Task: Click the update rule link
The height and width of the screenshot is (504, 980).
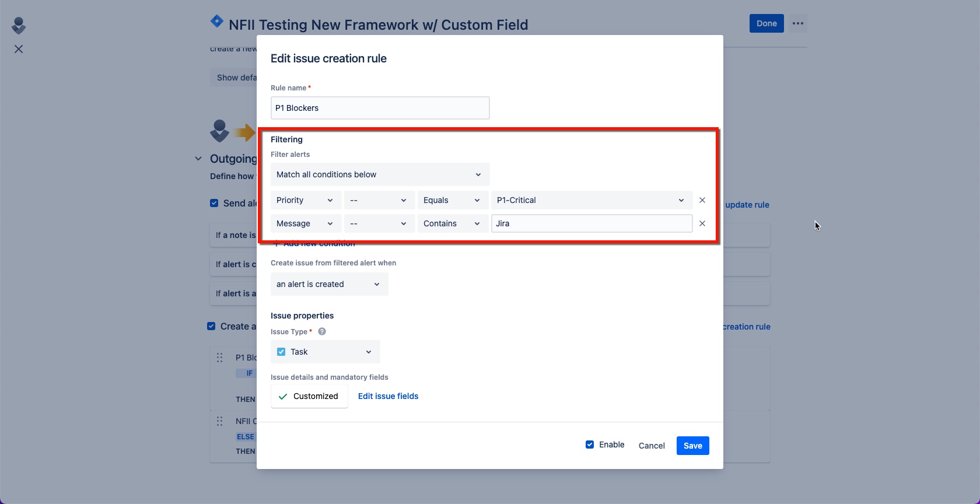Action: tap(747, 205)
